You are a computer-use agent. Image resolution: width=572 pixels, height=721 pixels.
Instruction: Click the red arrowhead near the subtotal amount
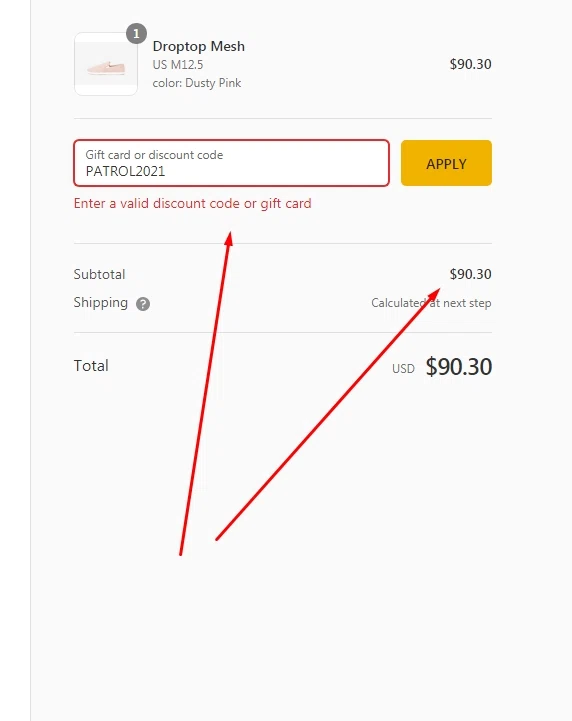(434, 294)
